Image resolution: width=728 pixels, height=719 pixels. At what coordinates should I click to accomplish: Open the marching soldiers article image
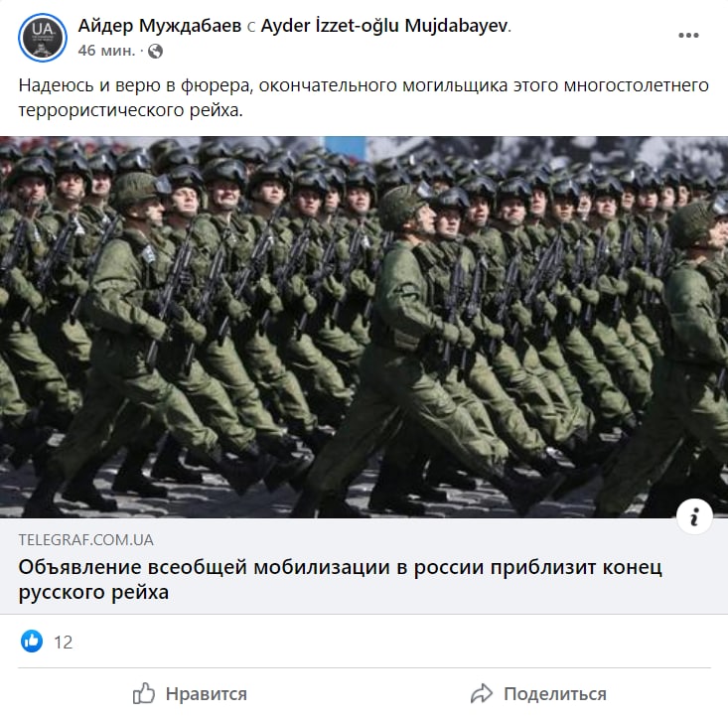click(364, 327)
